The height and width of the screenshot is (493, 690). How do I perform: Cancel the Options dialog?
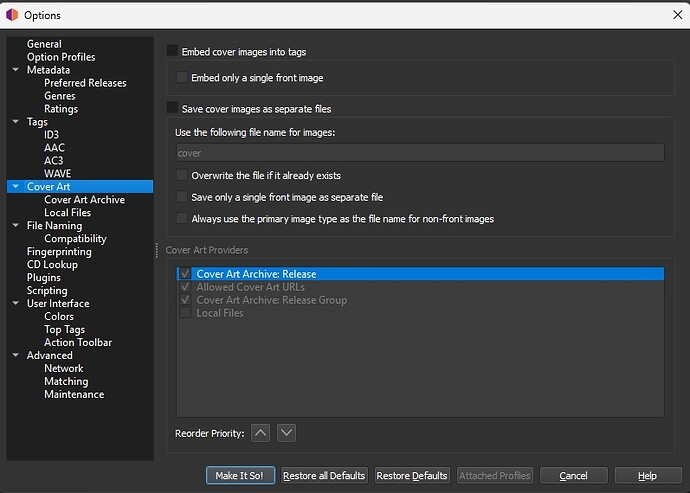click(573, 475)
